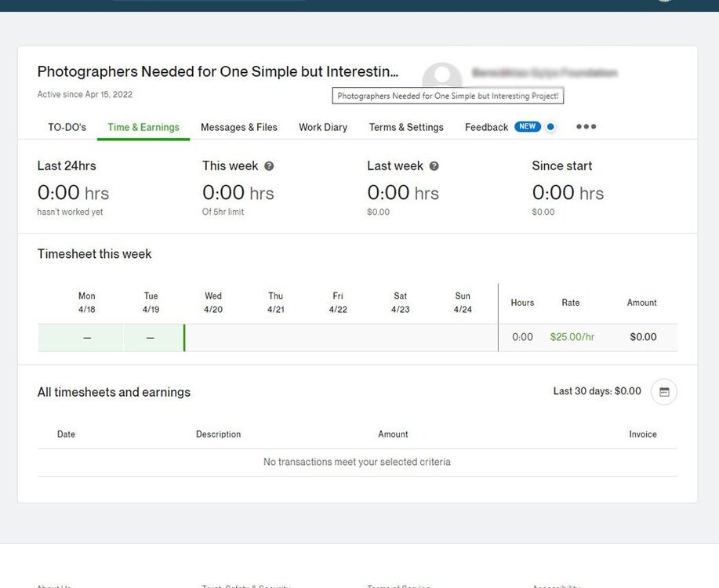The width and height of the screenshot is (719, 588).
Task: Click the NEW badge beside Feedback
Action: 528,126
